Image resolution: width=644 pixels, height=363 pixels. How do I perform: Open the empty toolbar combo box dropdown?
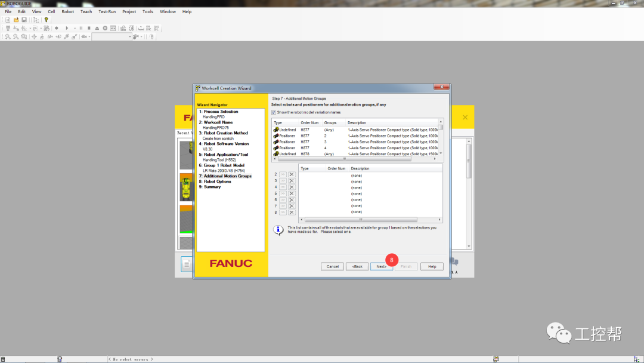130,36
